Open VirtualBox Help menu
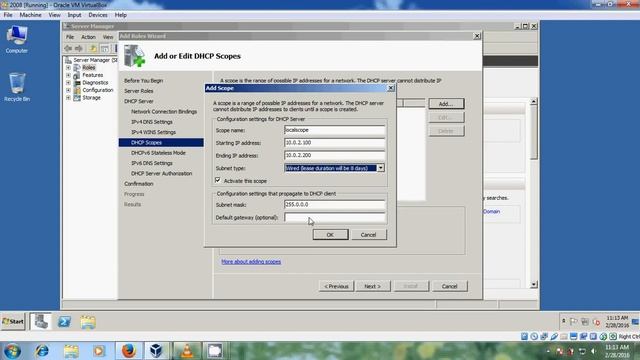 tap(120, 15)
